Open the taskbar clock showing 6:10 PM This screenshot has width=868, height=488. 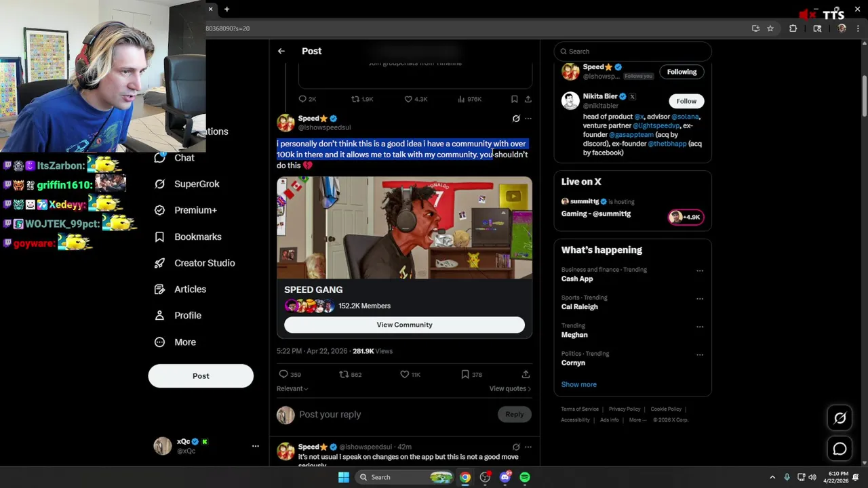pyautogui.click(x=837, y=477)
